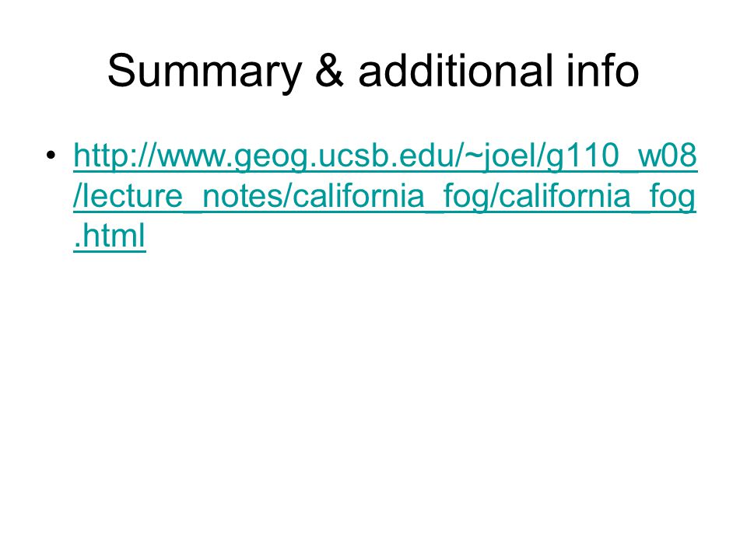Viewport: 747px width, 560px height.
Task: Select the bullet point before the link
Action: point(51,156)
